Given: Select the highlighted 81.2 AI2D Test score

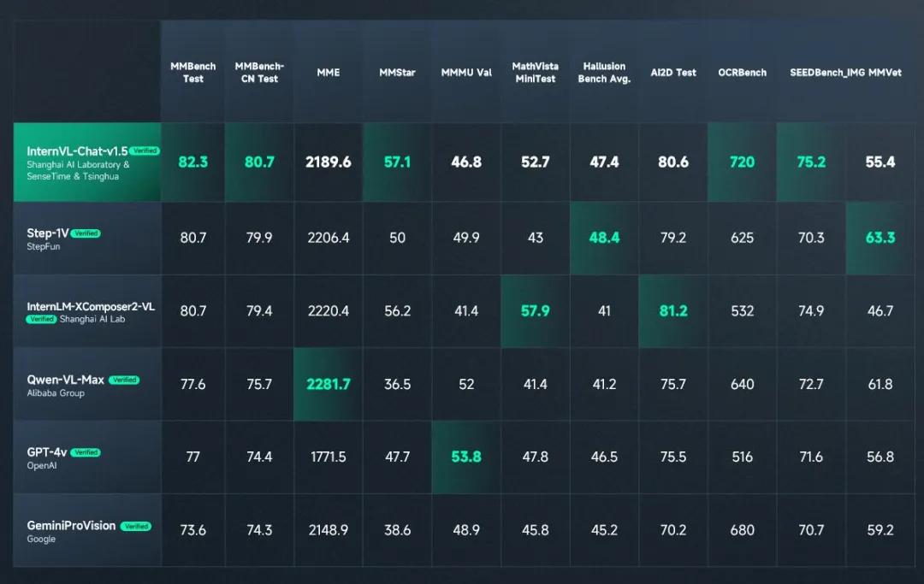Looking at the screenshot, I should (673, 311).
